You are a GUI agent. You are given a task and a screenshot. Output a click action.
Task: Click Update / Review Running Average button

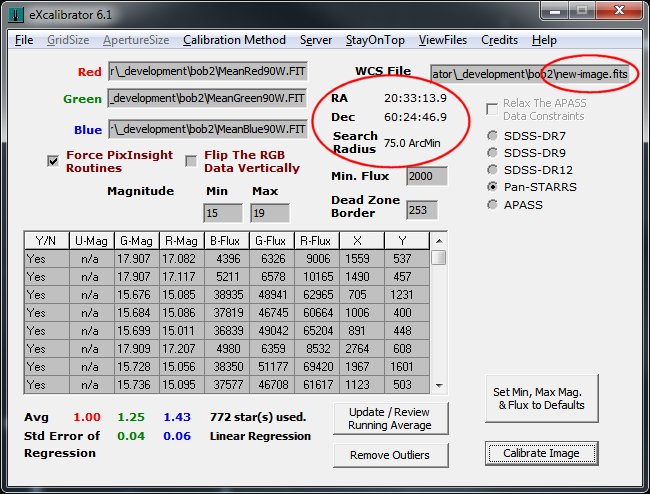390,419
